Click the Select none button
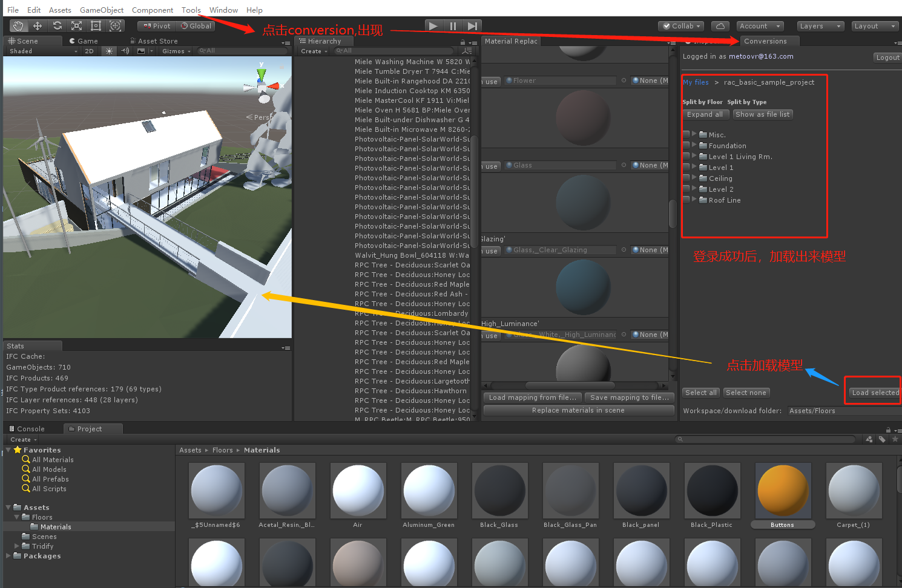The height and width of the screenshot is (588, 902). point(746,392)
